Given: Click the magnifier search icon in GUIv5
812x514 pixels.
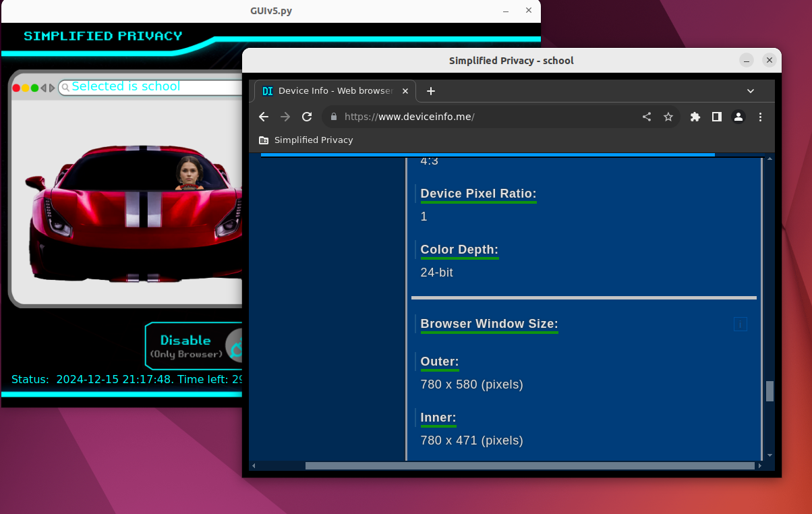Looking at the screenshot, I should pyautogui.click(x=65, y=87).
